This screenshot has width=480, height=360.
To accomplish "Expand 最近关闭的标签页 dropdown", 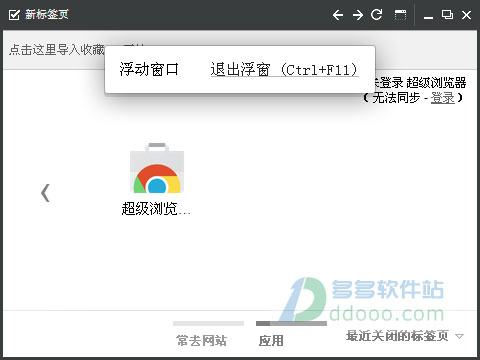I will [405, 336].
